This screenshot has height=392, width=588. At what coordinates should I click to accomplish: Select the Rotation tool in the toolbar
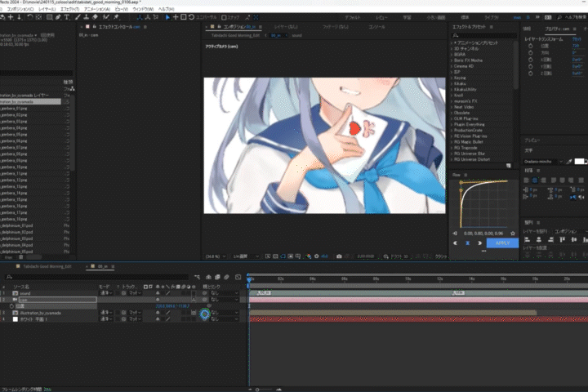point(29,17)
